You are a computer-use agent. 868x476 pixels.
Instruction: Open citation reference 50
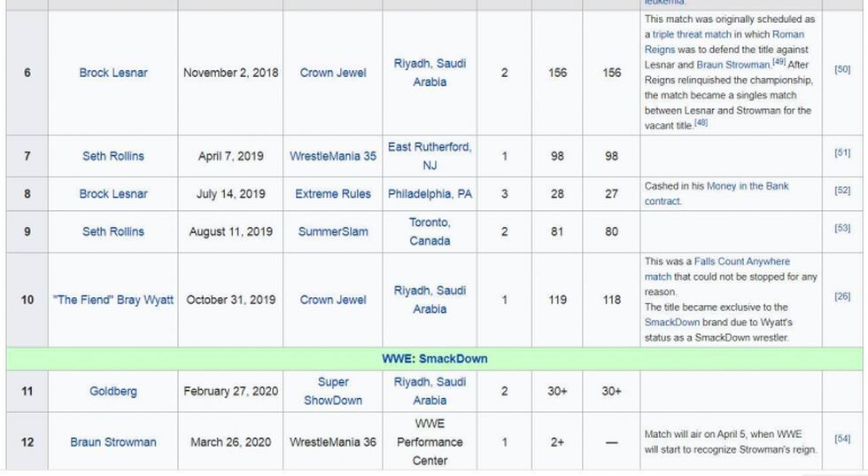tap(842, 69)
